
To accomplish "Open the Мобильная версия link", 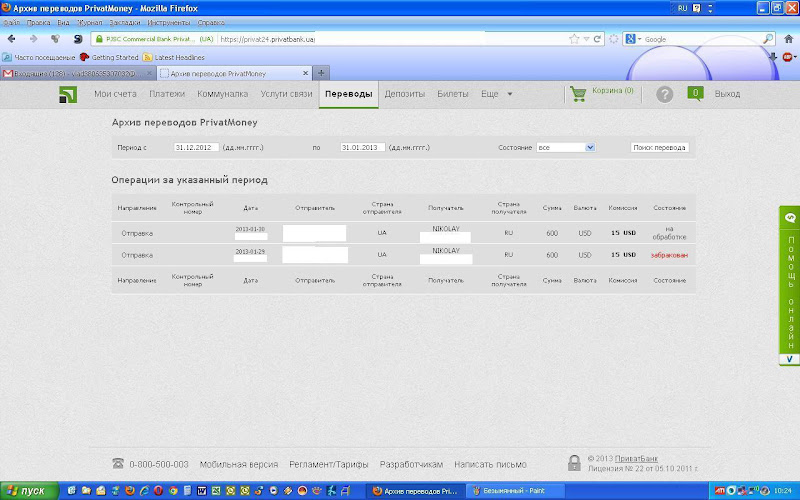I will click(239, 464).
